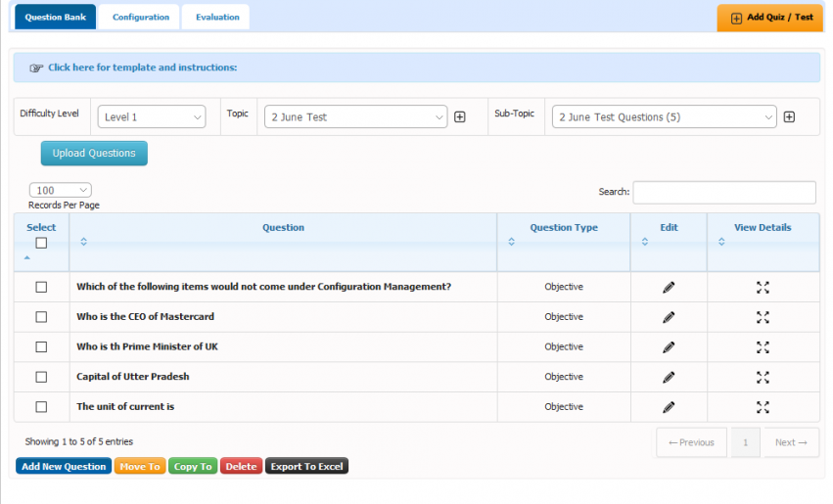Sort by the View Details column arrows
Screen dimensions: 833x504
pyautogui.click(x=720, y=242)
